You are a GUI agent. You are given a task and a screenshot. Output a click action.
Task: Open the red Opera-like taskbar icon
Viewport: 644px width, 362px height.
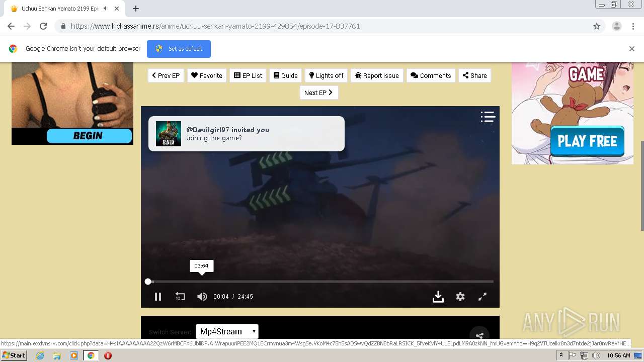(108, 355)
